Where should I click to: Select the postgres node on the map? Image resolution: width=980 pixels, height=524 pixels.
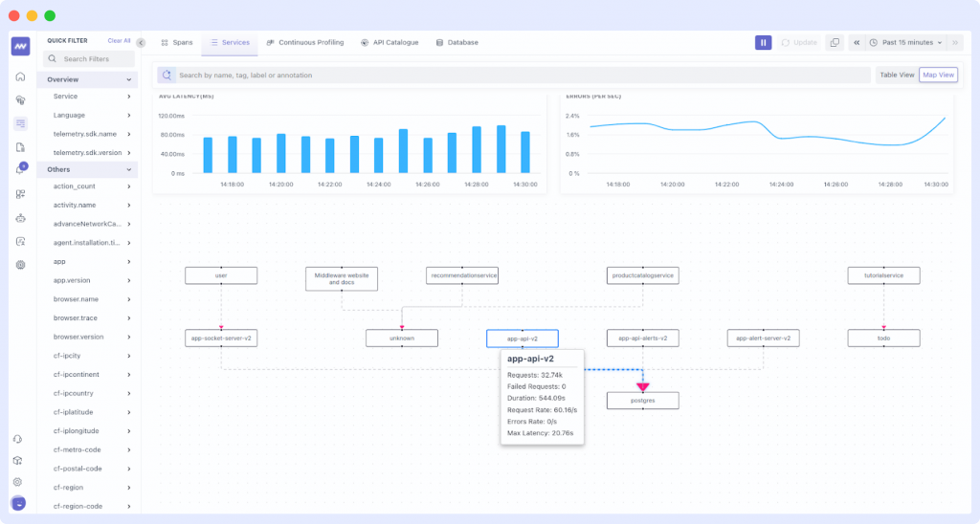tap(642, 402)
